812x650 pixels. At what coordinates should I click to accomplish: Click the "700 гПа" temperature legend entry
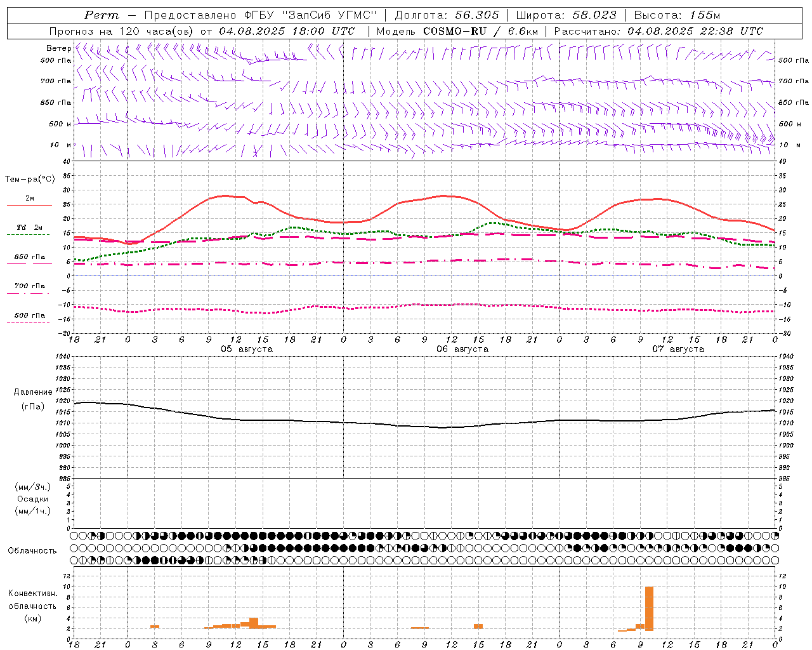(30, 286)
